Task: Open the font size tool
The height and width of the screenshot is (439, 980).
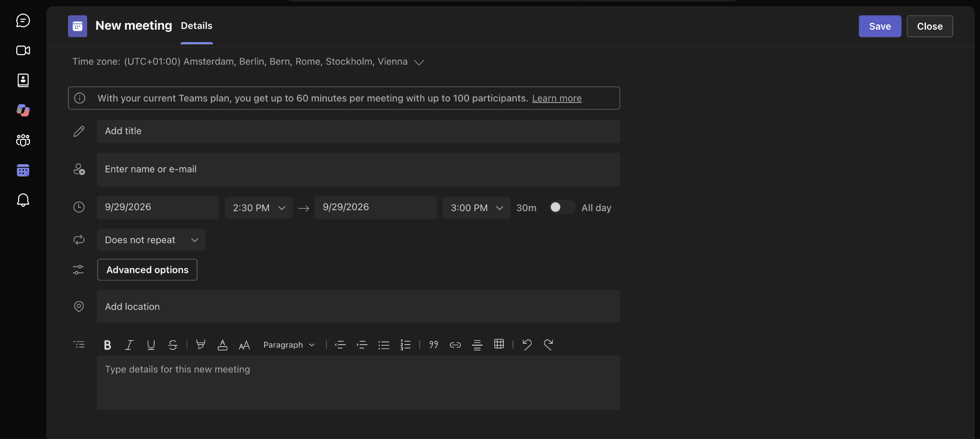Action: point(244,345)
